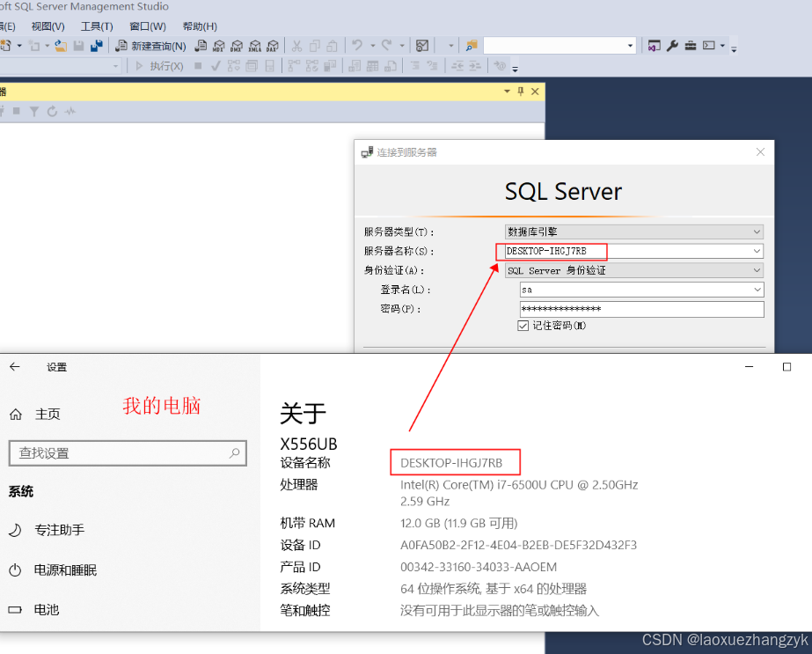Click the command window icon
This screenshot has width=812, height=654.
[x=709, y=46]
